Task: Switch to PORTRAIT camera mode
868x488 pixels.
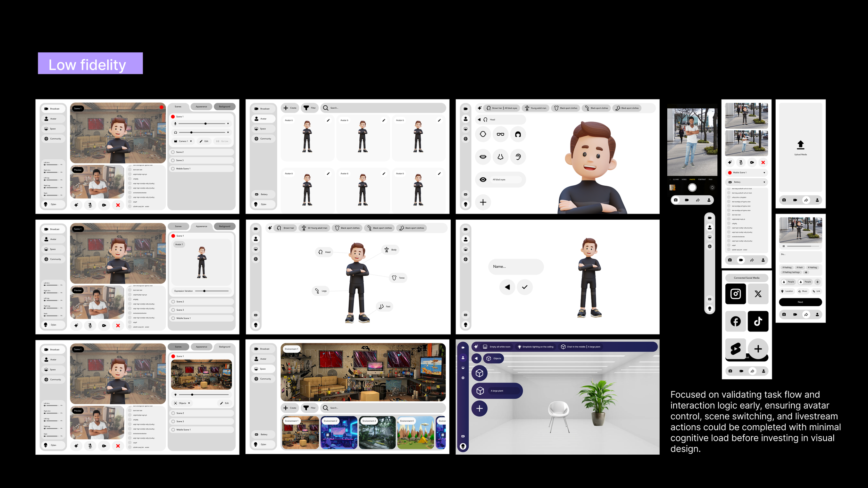Action: [x=702, y=179]
